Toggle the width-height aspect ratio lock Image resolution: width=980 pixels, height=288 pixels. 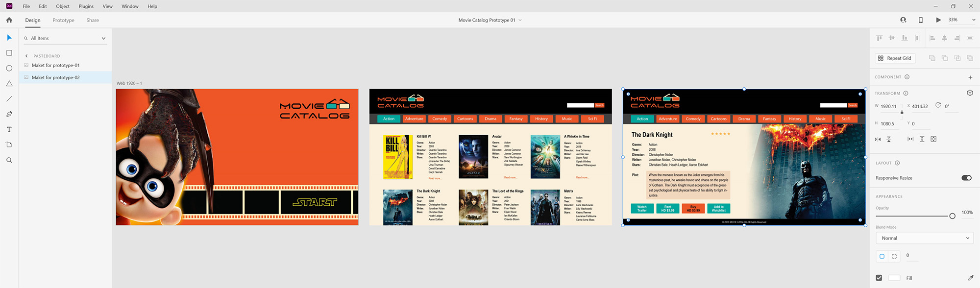[x=902, y=112]
